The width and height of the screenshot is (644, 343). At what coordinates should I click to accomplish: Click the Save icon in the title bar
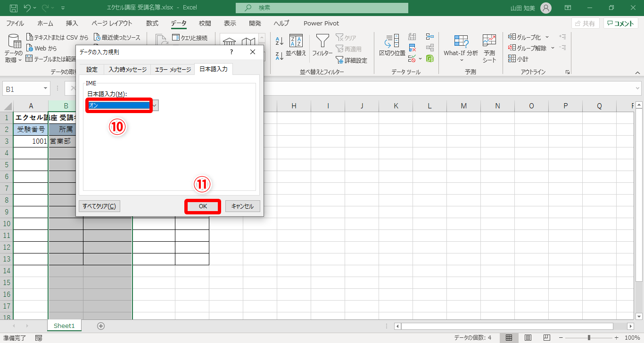pyautogui.click(x=14, y=8)
